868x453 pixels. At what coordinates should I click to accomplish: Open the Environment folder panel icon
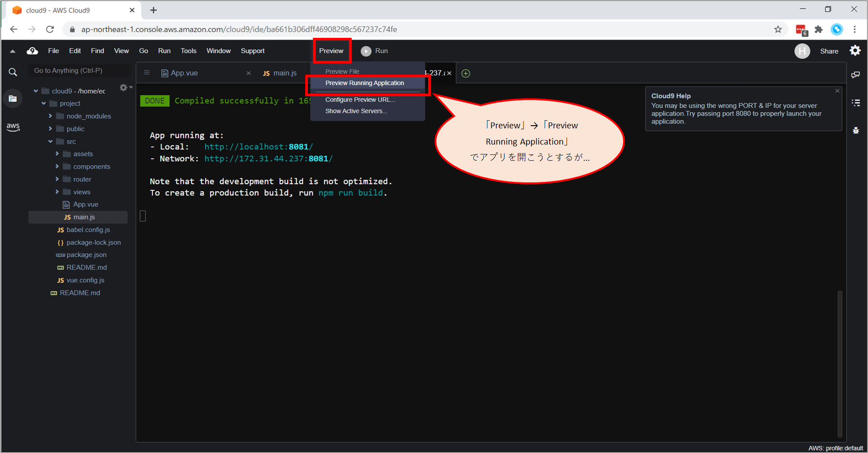pos(13,99)
